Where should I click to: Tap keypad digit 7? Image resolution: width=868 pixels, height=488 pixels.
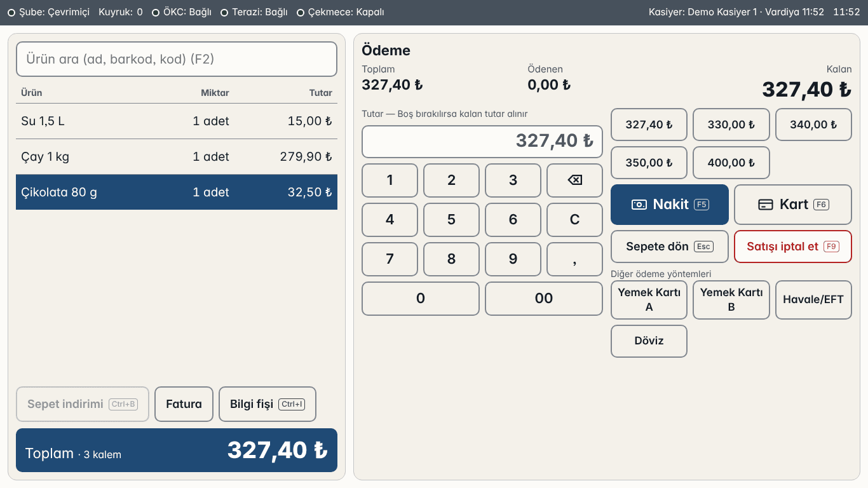(390, 259)
